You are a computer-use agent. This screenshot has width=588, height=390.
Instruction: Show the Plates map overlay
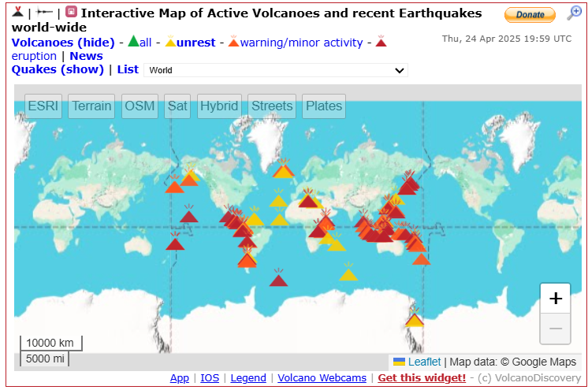(x=324, y=106)
